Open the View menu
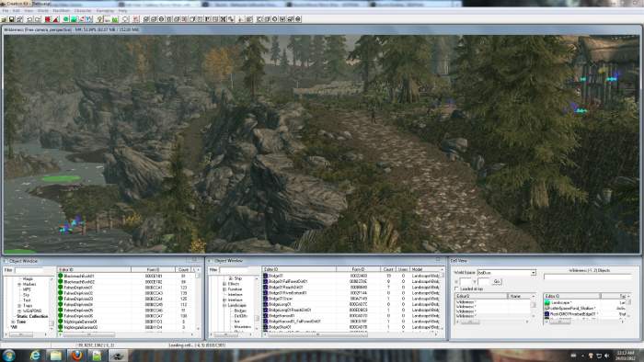 tap(29, 11)
